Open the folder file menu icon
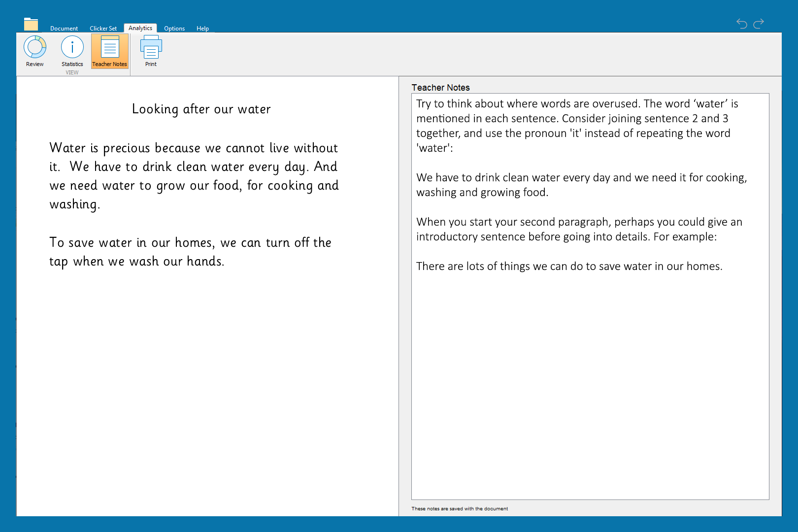The height and width of the screenshot is (532, 798). point(31,24)
